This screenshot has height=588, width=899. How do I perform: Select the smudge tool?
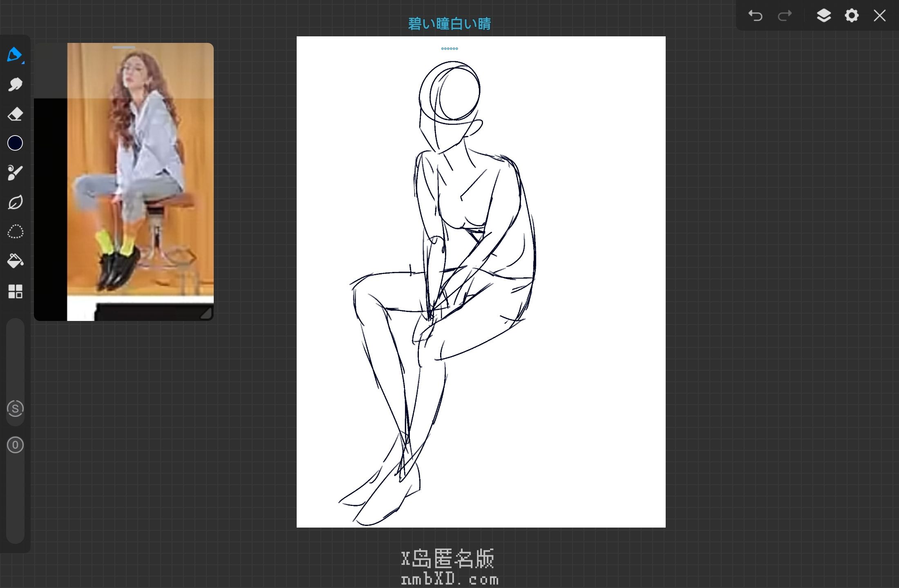15,84
